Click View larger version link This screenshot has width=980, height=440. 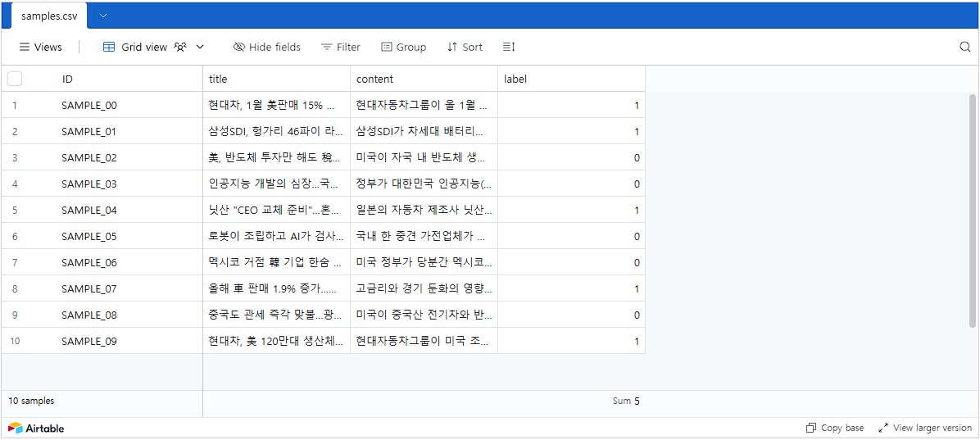click(925, 429)
